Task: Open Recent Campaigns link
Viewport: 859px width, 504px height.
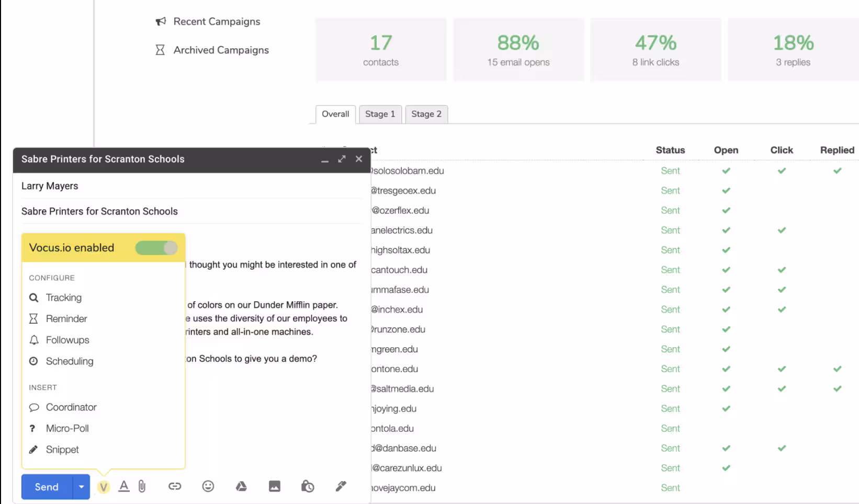Action: coord(217,21)
